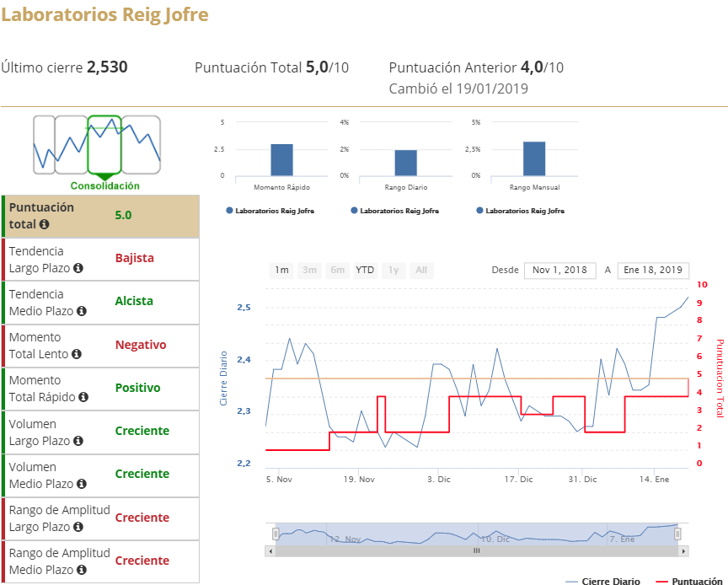Toggle Laboratorios Reig Jofre legend under Momento Rápido
The image size is (728, 585).
pos(270,211)
